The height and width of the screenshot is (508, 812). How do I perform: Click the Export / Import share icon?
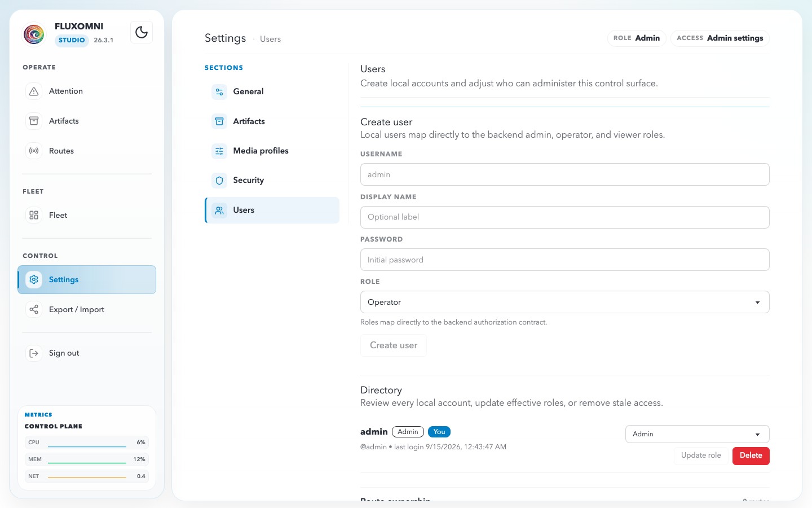[x=34, y=310]
